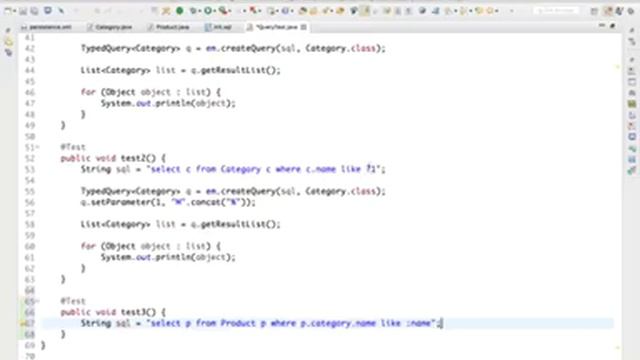
Task: Click the getResultList line 44
Action: click(x=180, y=70)
